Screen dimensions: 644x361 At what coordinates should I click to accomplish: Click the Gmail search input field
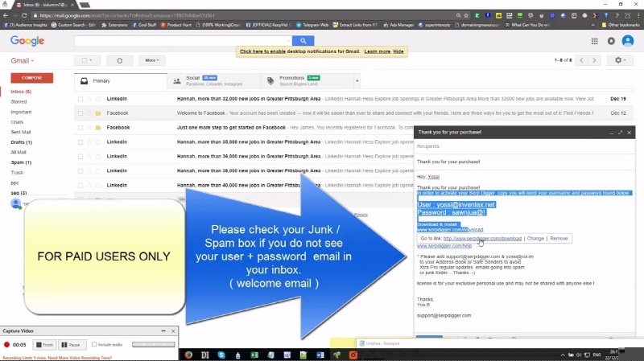[x=180, y=41]
